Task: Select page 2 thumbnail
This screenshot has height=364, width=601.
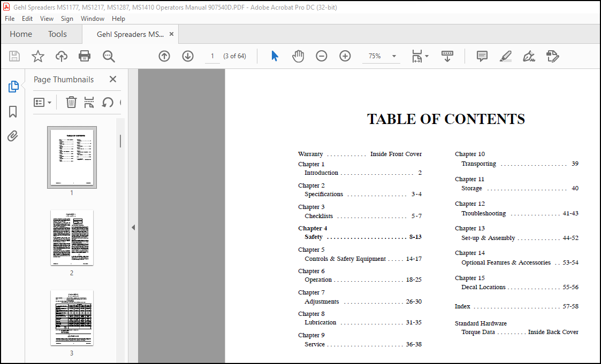Action: [72, 237]
